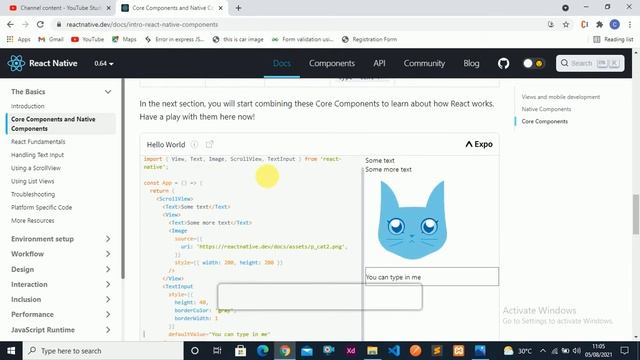The width and height of the screenshot is (640, 360).
Task: Open the 0.64 version dropdown
Action: point(104,63)
